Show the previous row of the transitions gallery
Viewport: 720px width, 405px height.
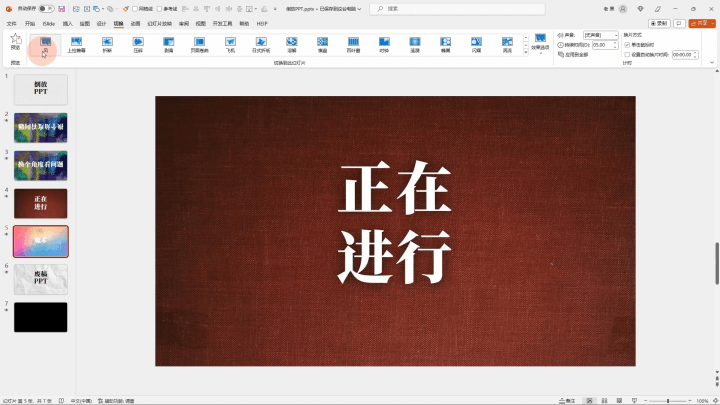tap(526, 38)
